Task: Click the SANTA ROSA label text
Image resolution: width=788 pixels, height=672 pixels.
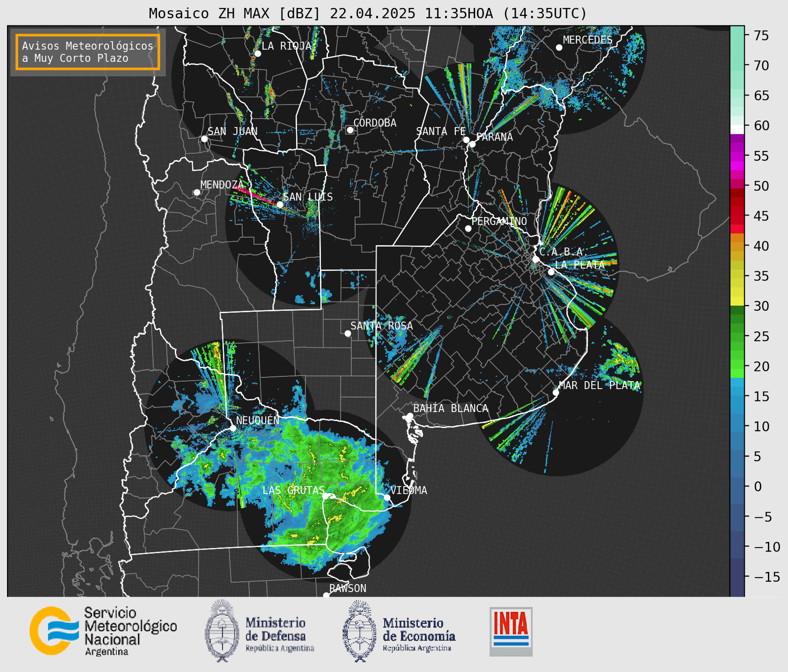Action: point(382,326)
